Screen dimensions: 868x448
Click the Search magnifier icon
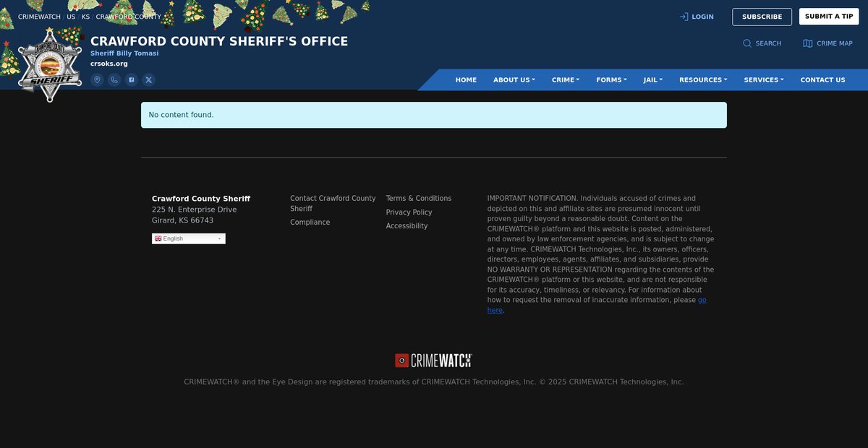pos(747,43)
